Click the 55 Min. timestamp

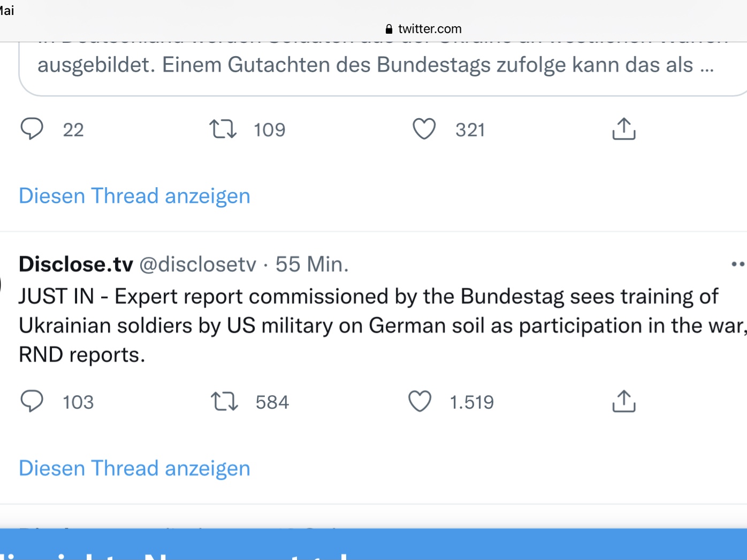[x=311, y=264]
